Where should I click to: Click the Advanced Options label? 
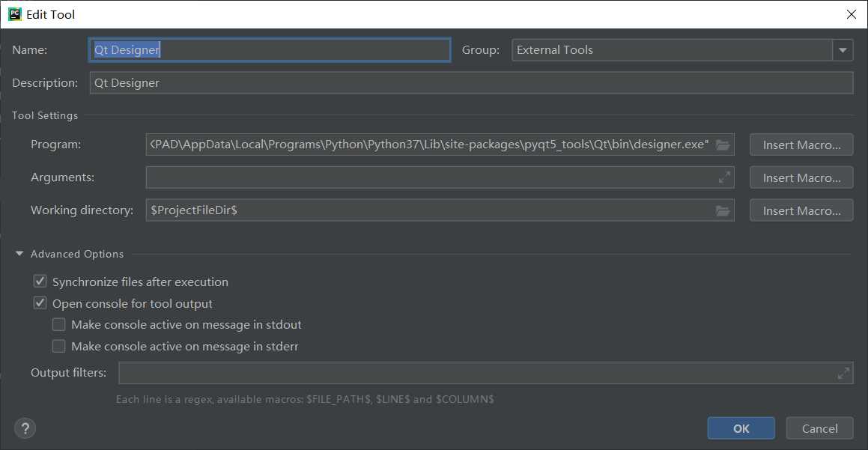click(x=77, y=254)
